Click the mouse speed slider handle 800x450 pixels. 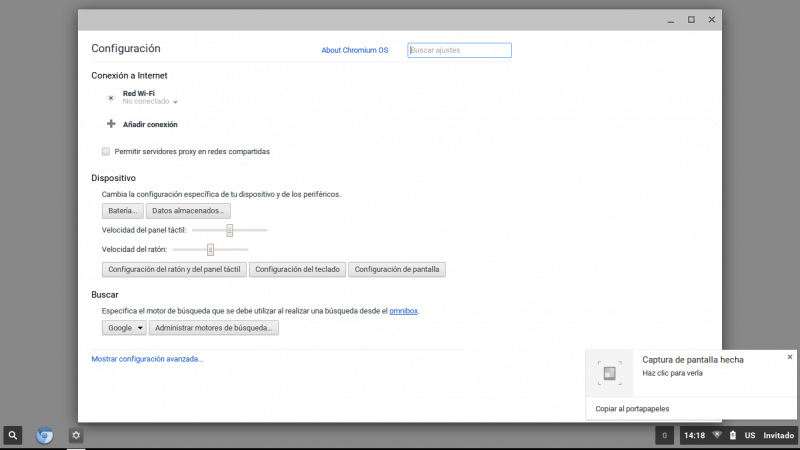(x=210, y=249)
